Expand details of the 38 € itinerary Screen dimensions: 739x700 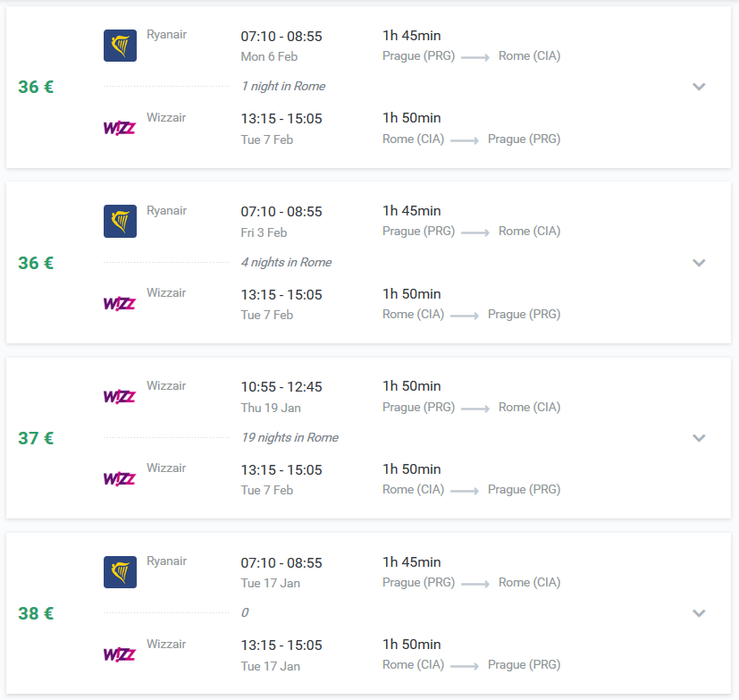(699, 613)
